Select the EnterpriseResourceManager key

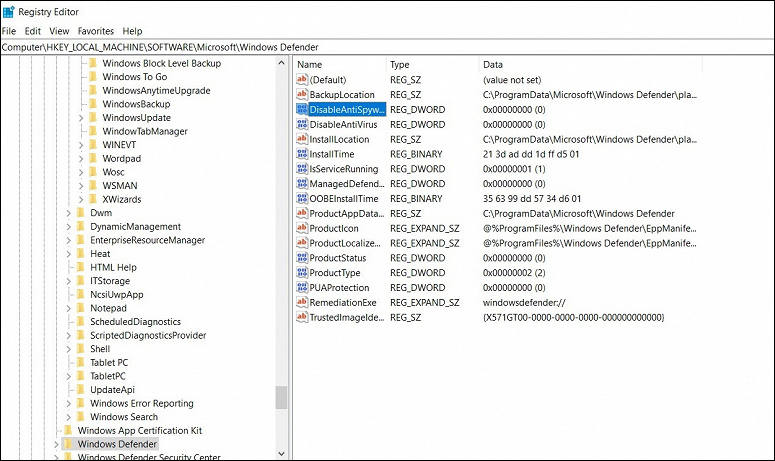point(147,240)
